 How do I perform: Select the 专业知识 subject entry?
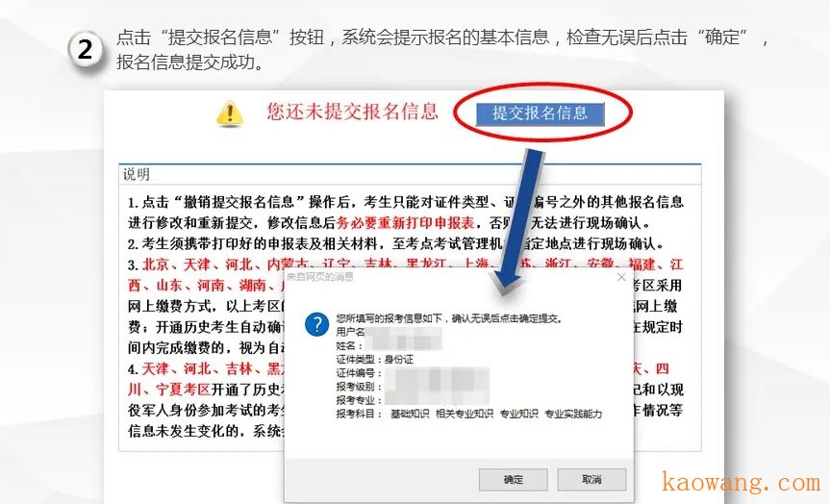point(518,414)
